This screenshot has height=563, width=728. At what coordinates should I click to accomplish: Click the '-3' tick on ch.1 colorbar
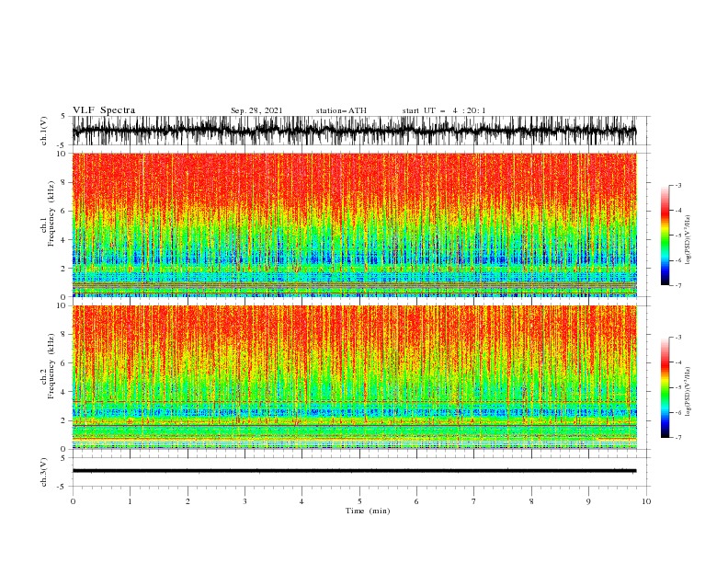pyautogui.click(x=677, y=185)
